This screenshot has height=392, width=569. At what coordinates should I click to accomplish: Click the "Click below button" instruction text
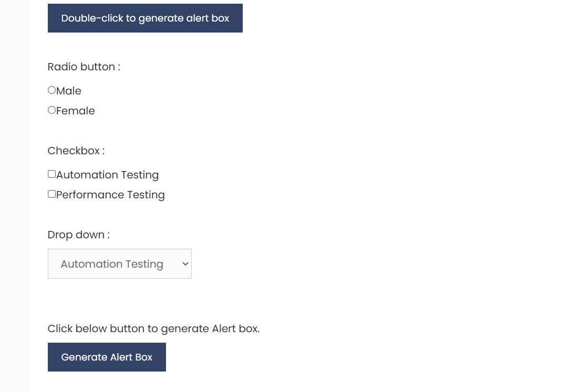tap(153, 329)
